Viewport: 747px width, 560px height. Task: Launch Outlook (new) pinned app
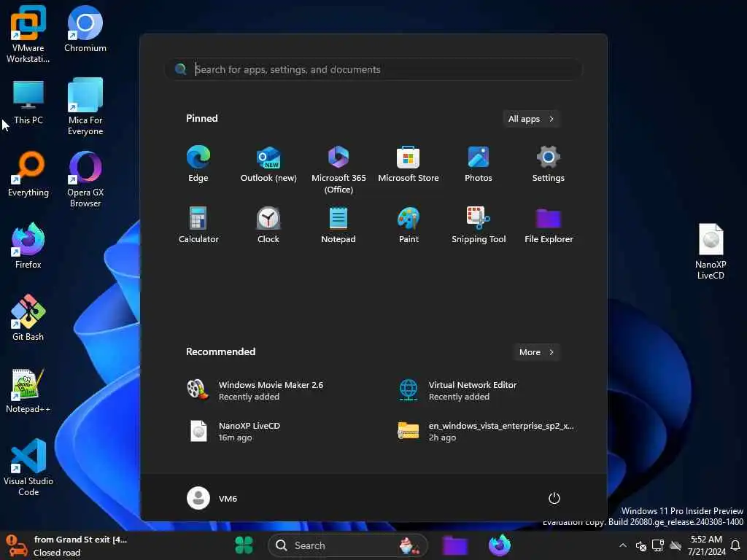point(268,164)
